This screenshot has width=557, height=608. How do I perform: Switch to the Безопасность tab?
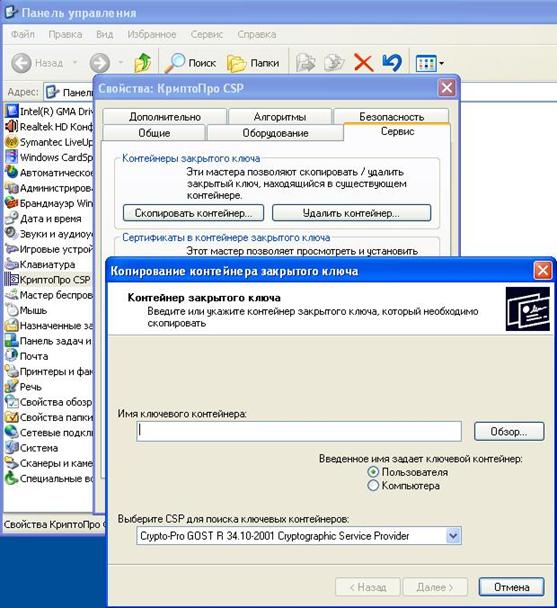391,116
